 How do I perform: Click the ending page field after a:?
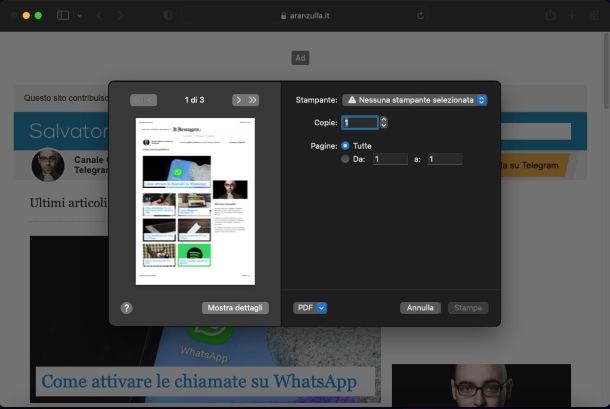click(x=445, y=159)
